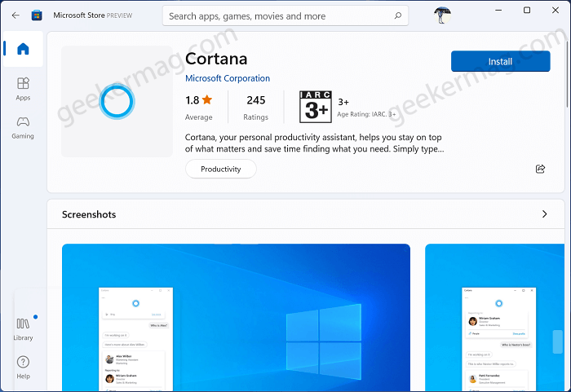
Task: Click the Cortana description text
Action: [x=314, y=143]
